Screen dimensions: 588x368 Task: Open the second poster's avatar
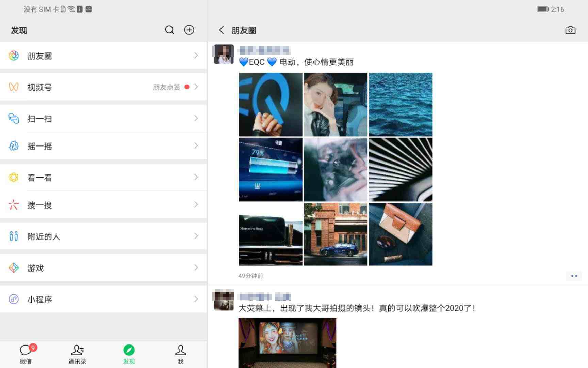pos(224,300)
